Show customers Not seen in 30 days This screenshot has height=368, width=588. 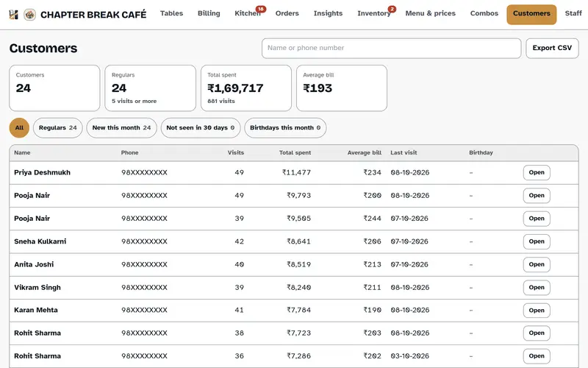[x=200, y=127]
